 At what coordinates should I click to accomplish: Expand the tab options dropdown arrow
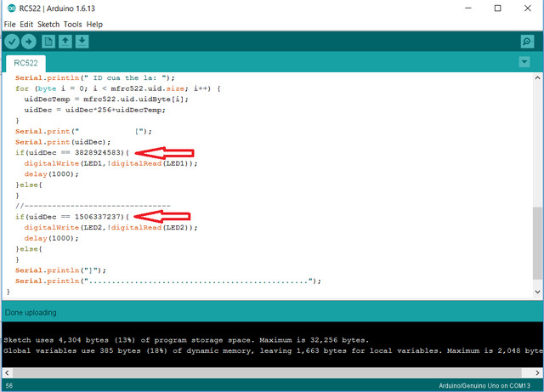tap(524, 62)
